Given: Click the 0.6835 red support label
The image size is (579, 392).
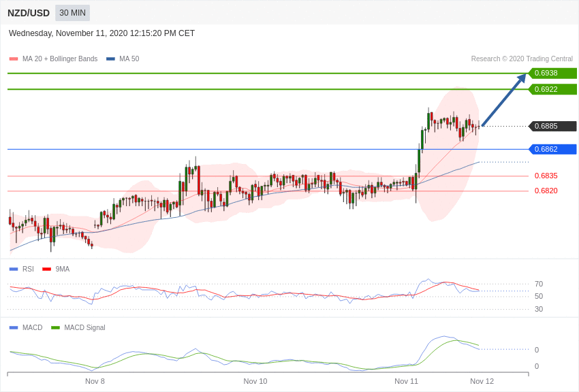Looking at the screenshot, I should pos(546,176).
